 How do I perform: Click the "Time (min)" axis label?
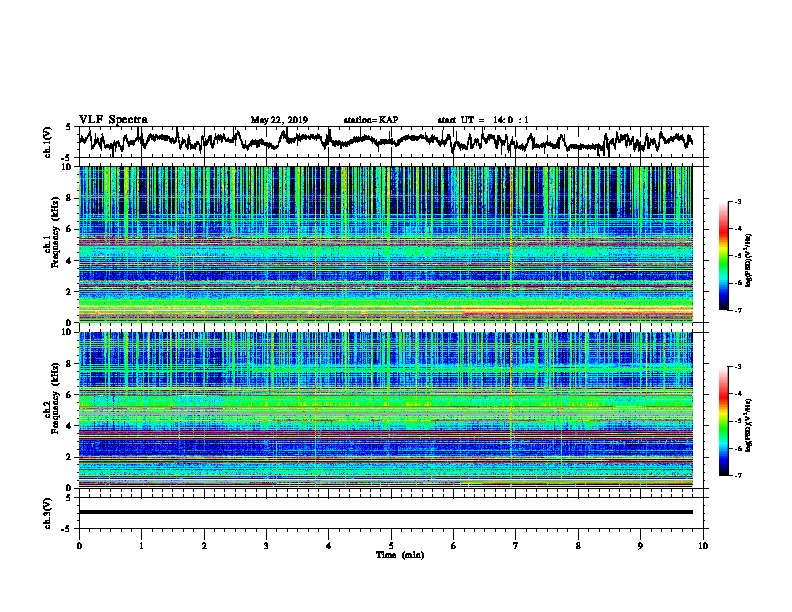400,555
